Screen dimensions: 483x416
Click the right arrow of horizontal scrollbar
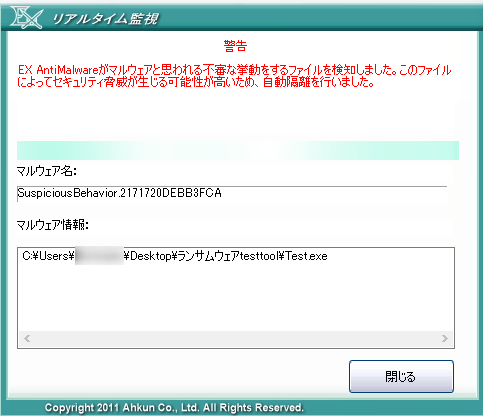pyautogui.click(x=445, y=339)
